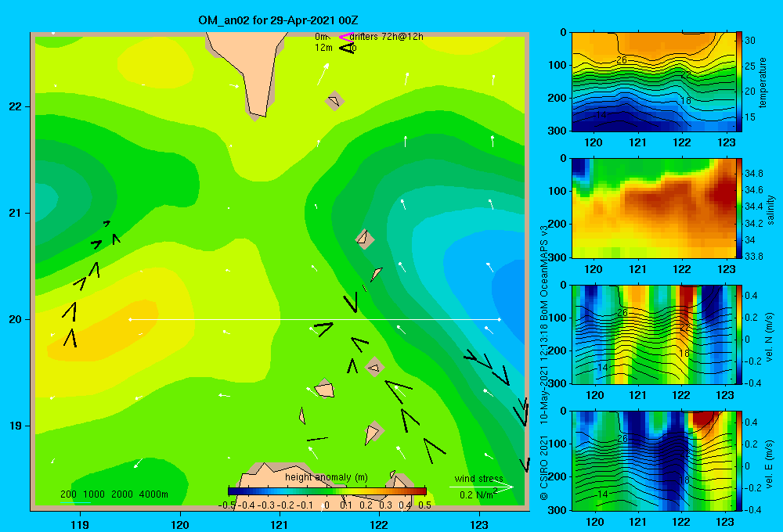
Task: Click the '30' tick on temperature scale
Action: 750,41
